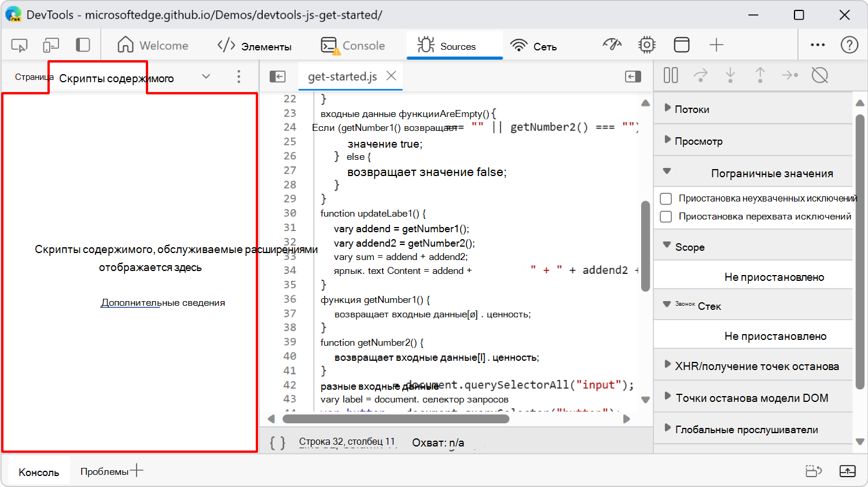Select the Скрипты содержимого tab

116,78
